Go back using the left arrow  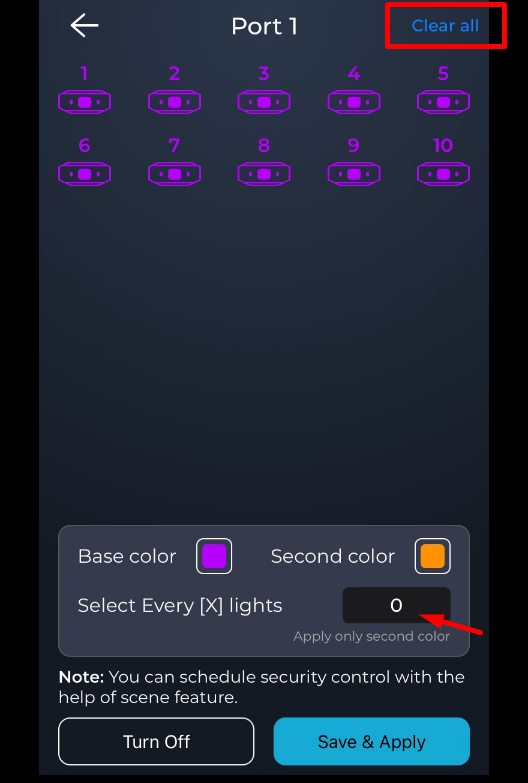tap(84, 25)
